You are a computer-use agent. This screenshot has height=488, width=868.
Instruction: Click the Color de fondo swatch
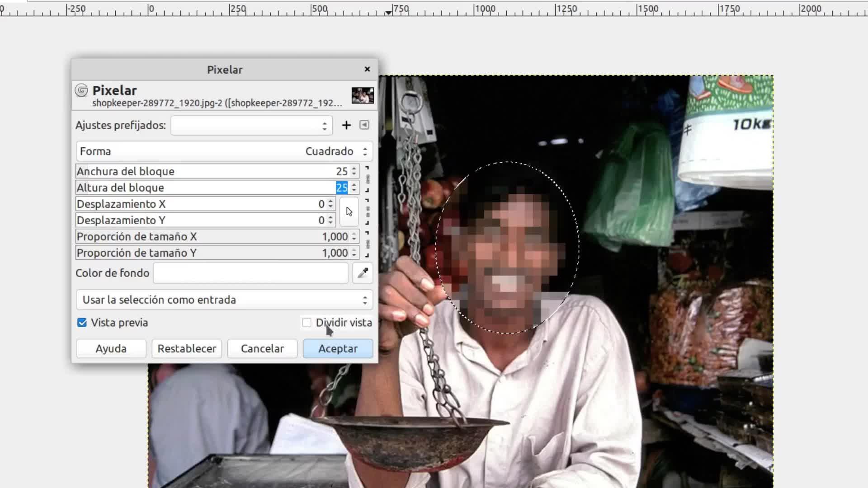(x=250, y=273)
